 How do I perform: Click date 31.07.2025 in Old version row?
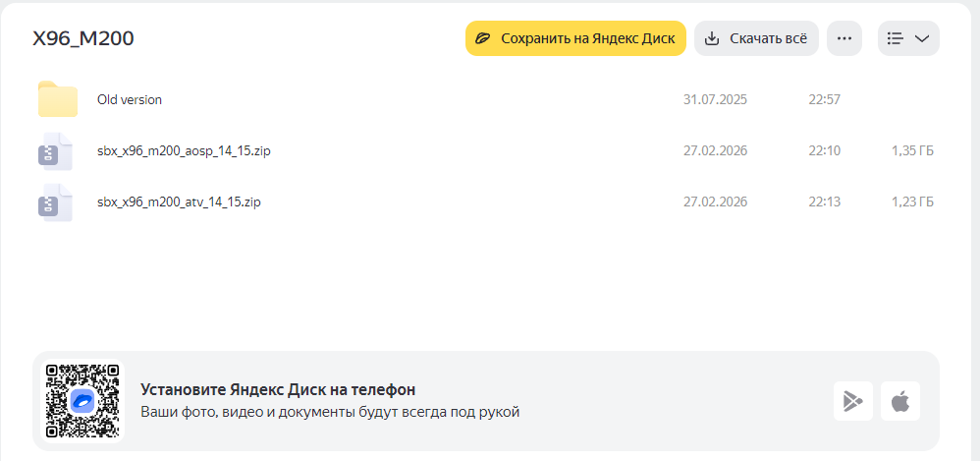[715, 99]
